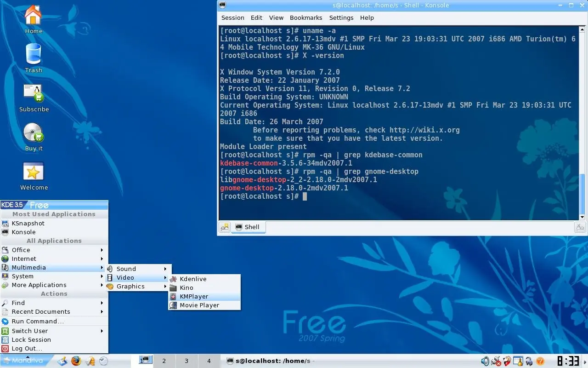588x368 pixels.
Task: Expand the Find submenu
Action: click(54, 303)
